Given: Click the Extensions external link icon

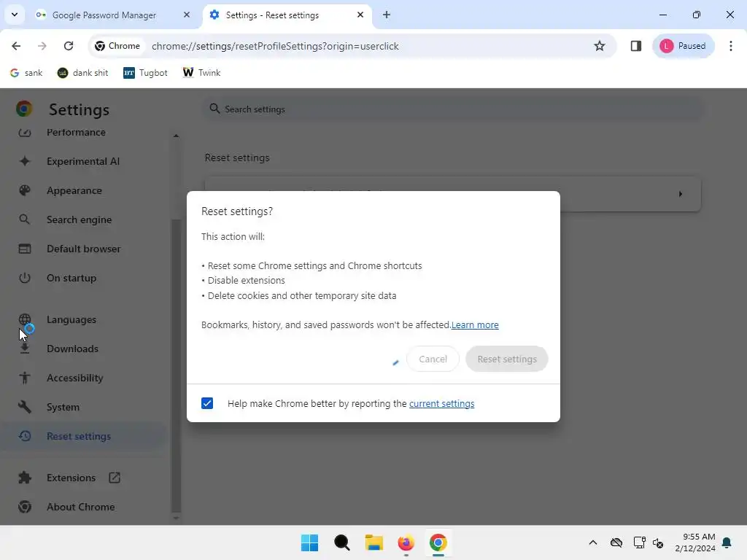Looking at the screenshot, I should (115, 478).
